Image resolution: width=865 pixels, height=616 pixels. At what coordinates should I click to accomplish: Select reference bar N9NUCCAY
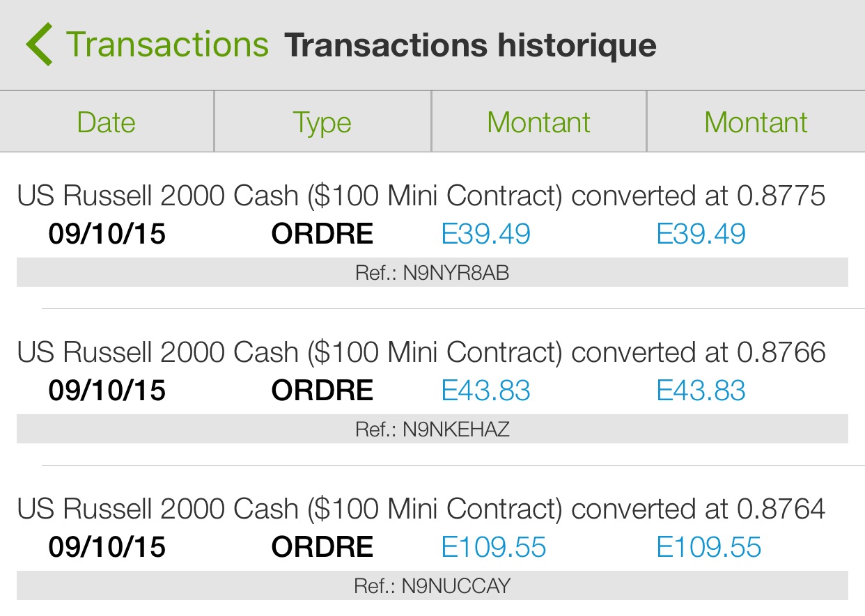click(432, 586)
